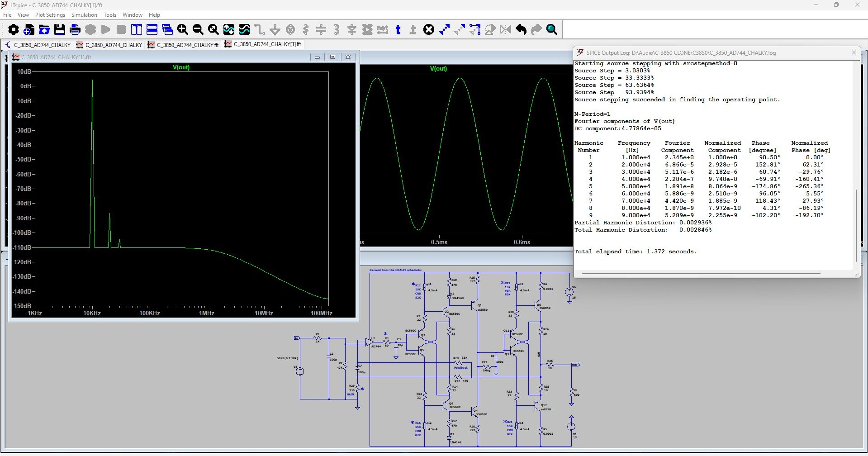Click the Partial Harmonic Distortion line in log
This screenshot has height=456, width=868.
[x=643, y=223]
